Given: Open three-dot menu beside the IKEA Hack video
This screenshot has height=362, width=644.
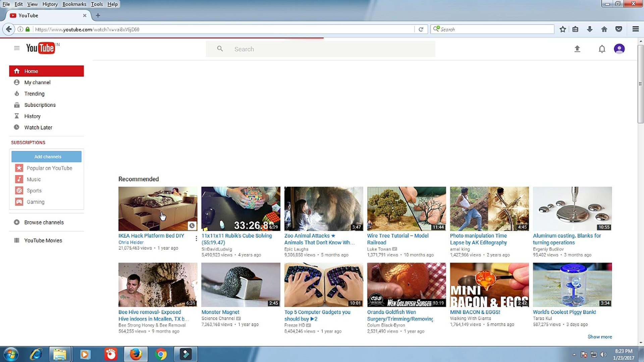Looking at the screenshot, I should (196, 238).
